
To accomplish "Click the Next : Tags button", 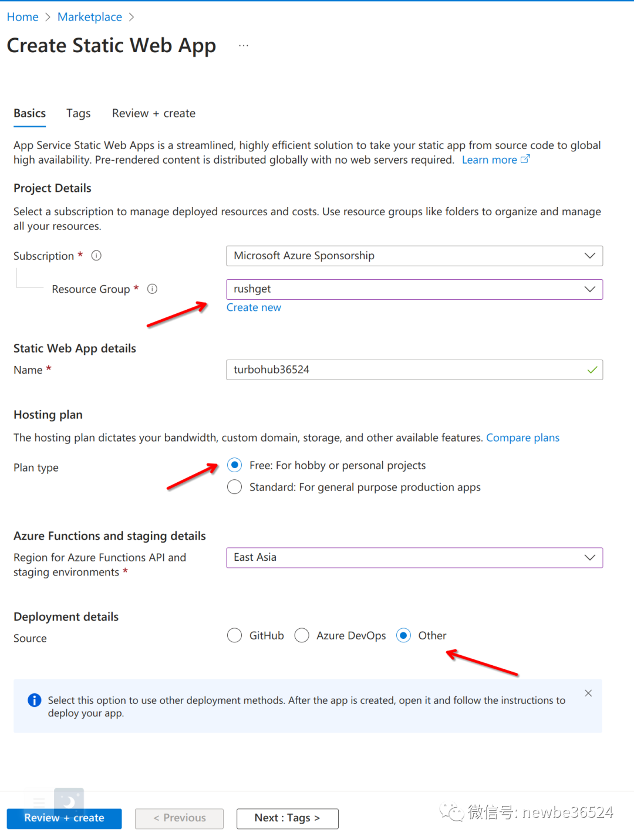I will click(288, 818).
